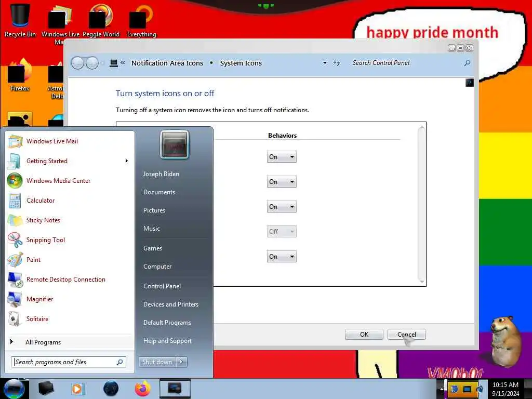The image size is (532, 399).
Task: Open Pictures from Start menu
Action: click(x=154, y=210)
